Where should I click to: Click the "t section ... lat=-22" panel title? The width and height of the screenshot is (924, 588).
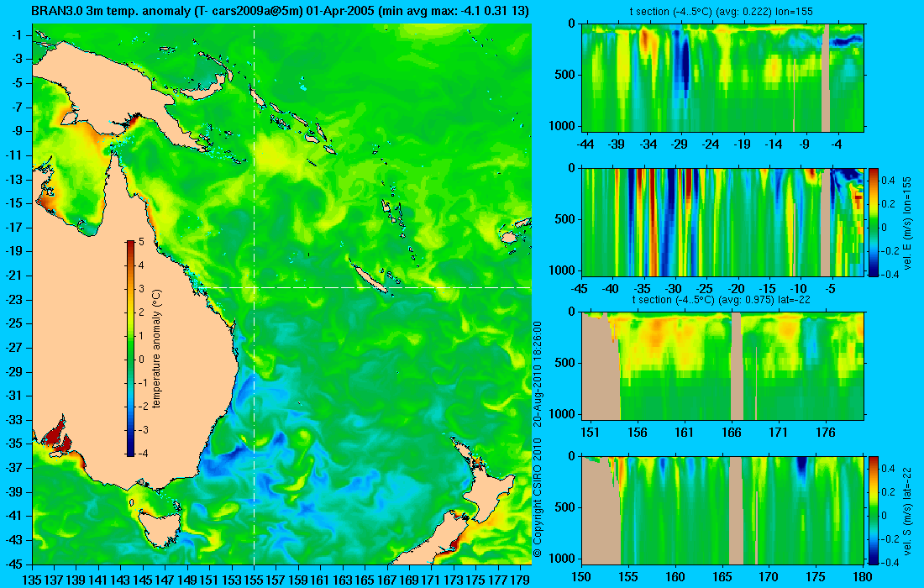(x=722, y=299)
